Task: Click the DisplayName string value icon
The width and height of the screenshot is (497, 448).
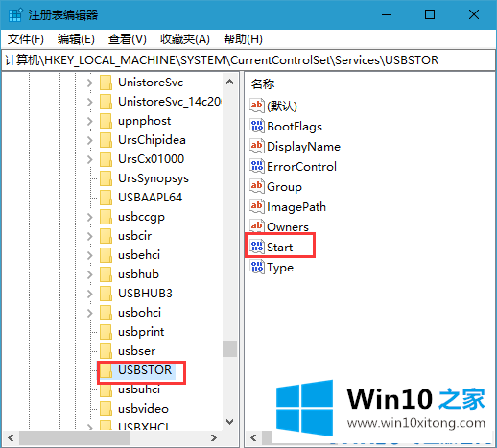Action: click(x=257, y=146)
